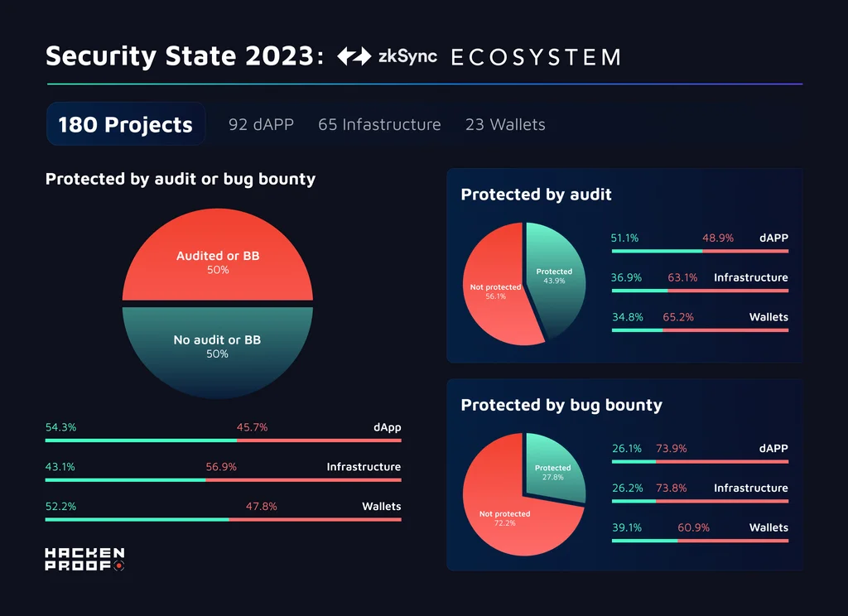
Task: Click the 43.1% value
Action: tap(60, 467)
